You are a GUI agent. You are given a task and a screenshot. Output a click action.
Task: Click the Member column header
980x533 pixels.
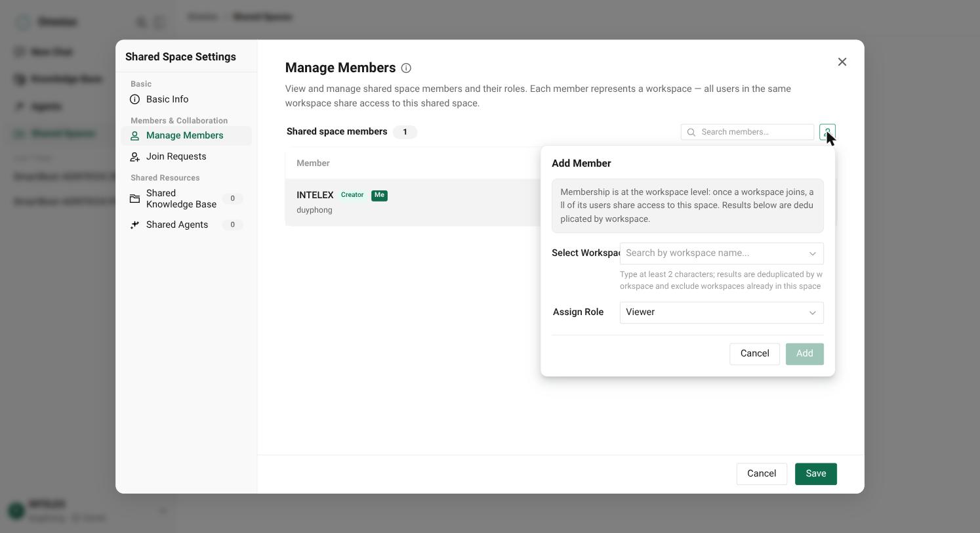313,163
